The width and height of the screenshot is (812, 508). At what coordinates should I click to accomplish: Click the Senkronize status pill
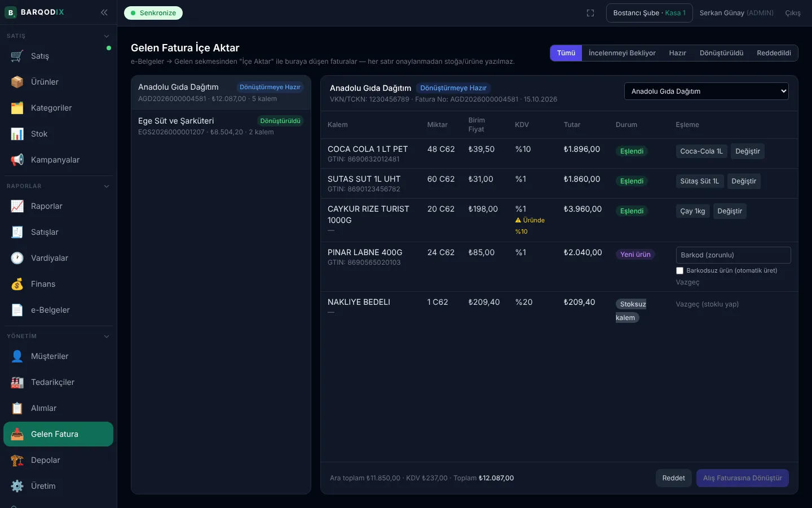[x=153, y=13]
